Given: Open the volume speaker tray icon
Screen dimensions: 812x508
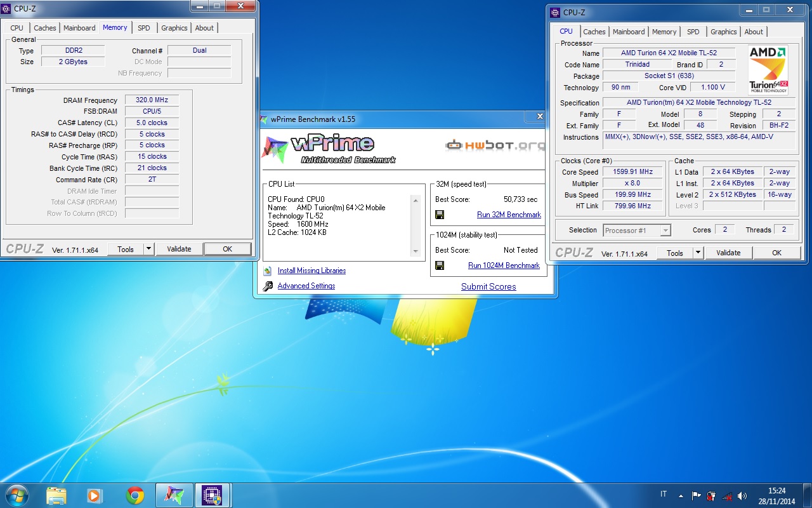Looking at the screenshot, I should [x=742, y=495].
